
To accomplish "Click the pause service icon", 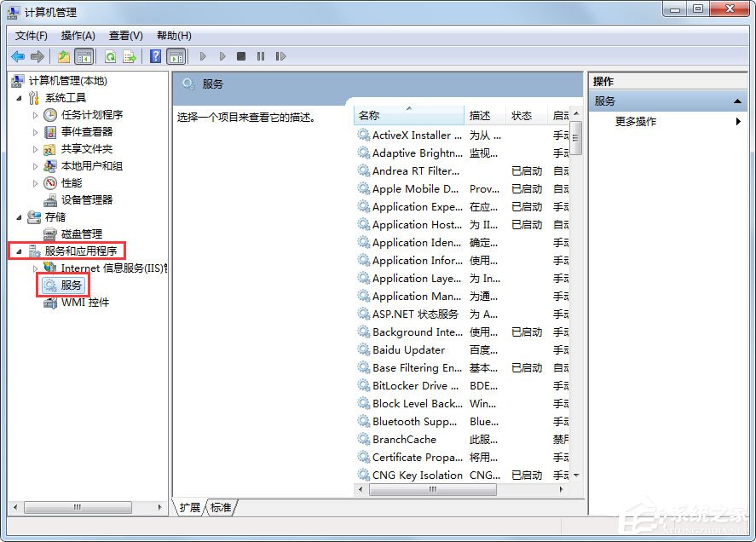I will [261, 56].
